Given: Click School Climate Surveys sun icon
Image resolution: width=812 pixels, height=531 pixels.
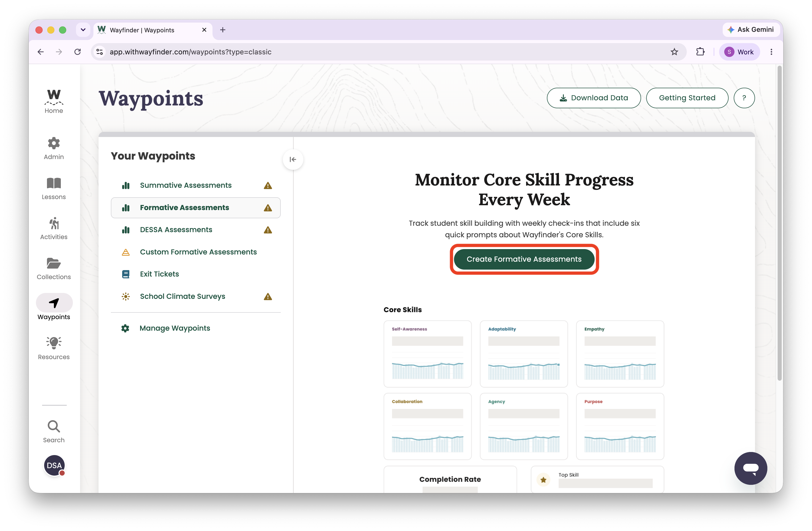Looking at the screenshot, I should (126, 296).
